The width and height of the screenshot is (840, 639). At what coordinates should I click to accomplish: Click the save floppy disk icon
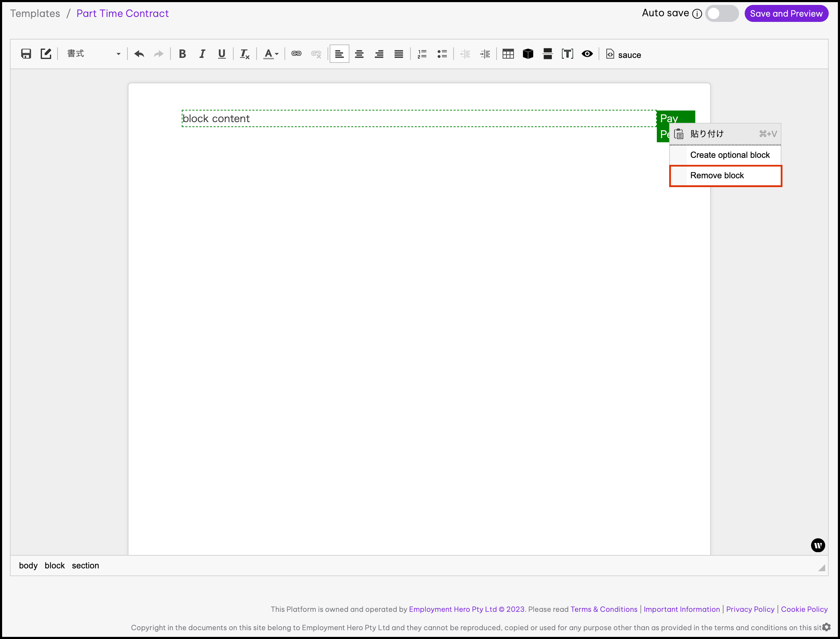(26, 54)
